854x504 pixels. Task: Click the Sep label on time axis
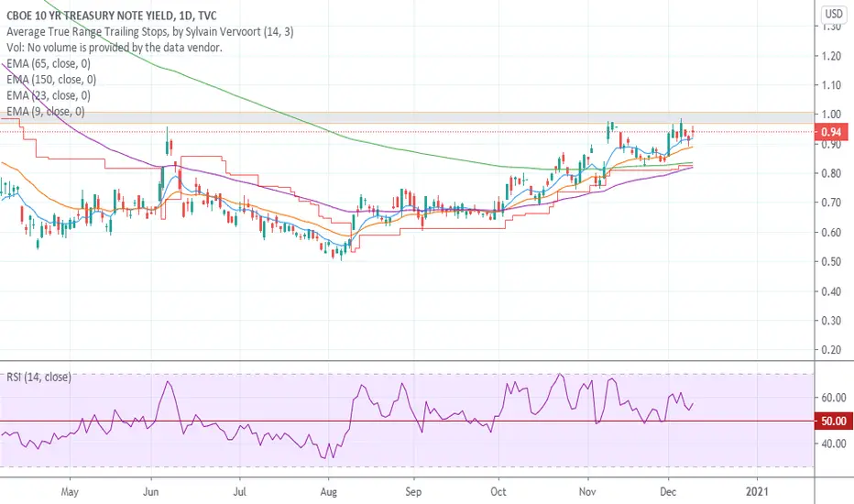coord(413,491)
